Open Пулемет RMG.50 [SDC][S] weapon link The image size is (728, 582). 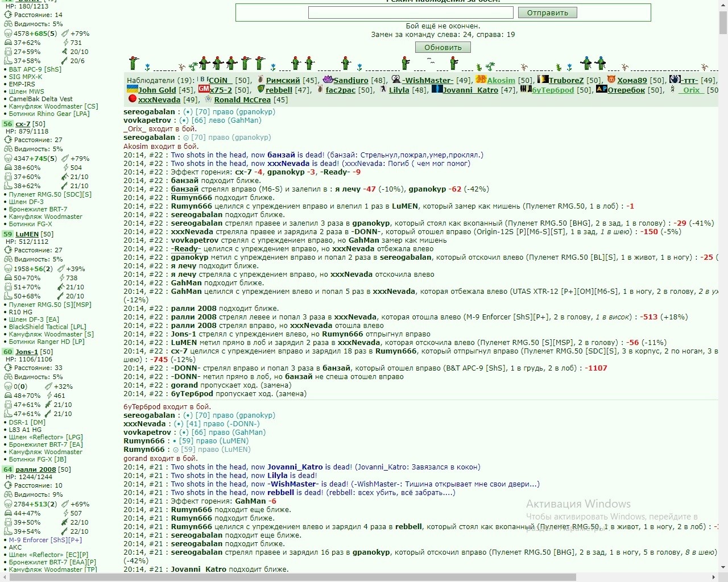(50, 194)
